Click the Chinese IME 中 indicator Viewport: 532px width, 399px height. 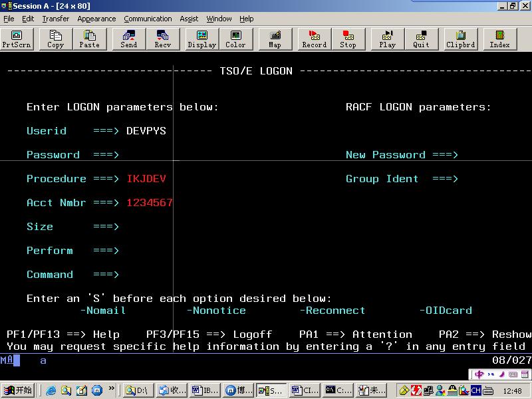click(x=479, y=374)
